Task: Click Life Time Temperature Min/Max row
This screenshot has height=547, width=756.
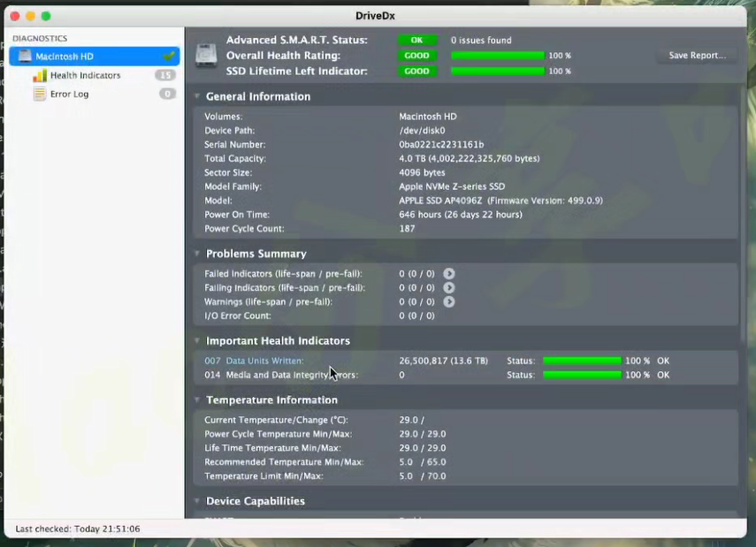Action: 465,448
